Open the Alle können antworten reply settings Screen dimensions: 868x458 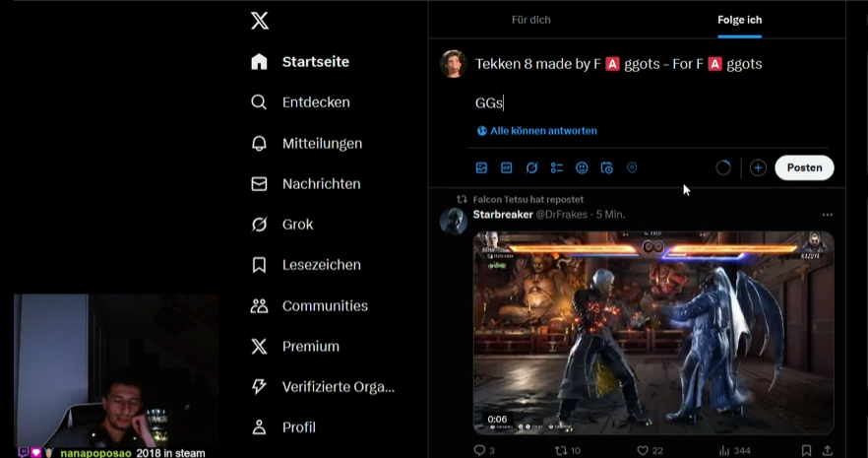[x=537, y=131]
